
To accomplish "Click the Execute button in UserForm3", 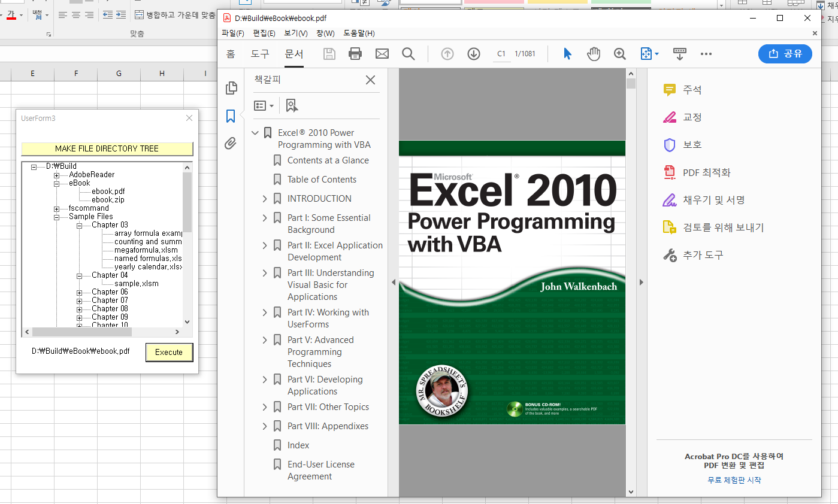I will pyautogui.click(x=169, y=352).
